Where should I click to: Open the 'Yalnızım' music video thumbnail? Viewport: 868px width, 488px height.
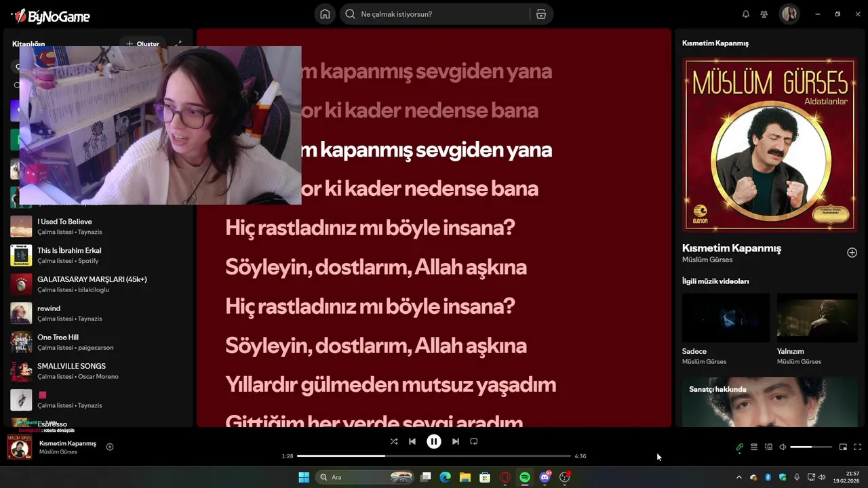(817, 318)
